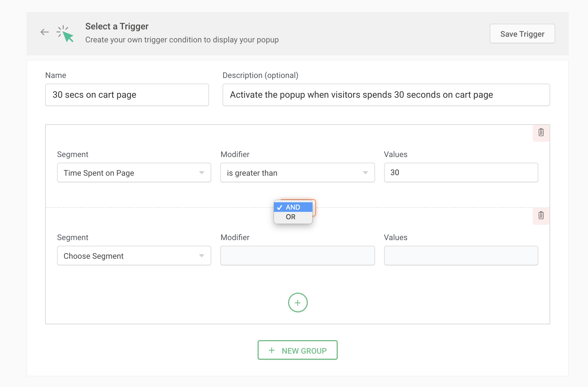Screen dimensions: 588x387
Task: Click the Time Spent on Page dropdown arrow
Action: [201, 173]
